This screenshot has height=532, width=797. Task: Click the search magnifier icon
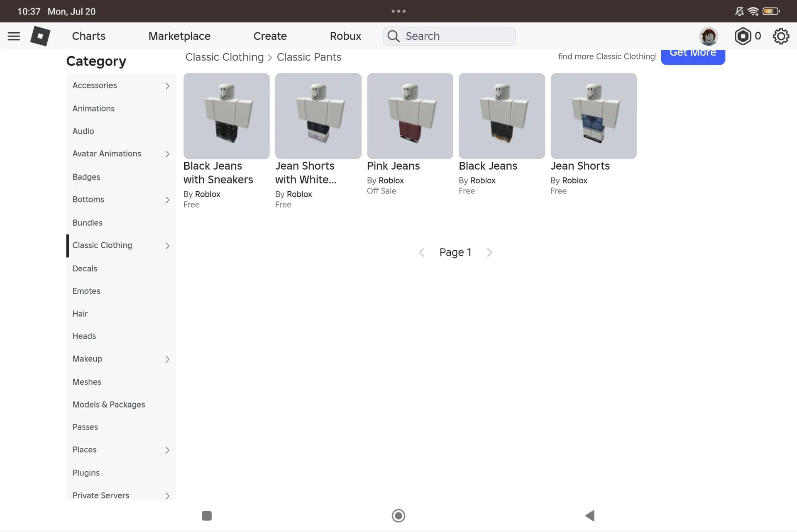(x=394, y=36)
